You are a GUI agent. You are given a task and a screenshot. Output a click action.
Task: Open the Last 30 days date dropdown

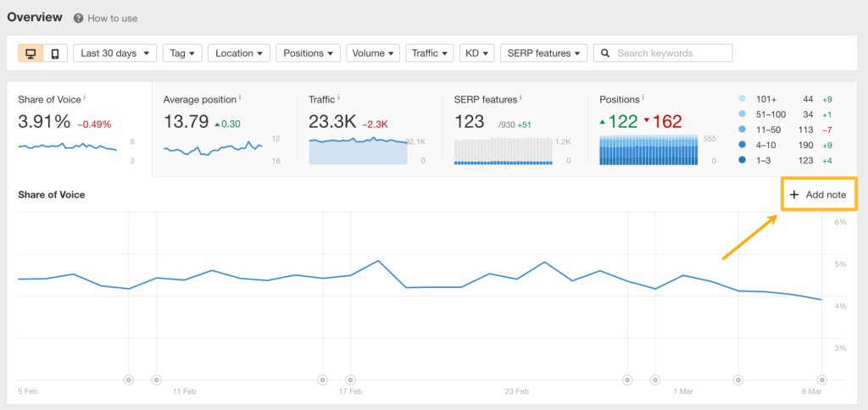(x=115, y=53)
